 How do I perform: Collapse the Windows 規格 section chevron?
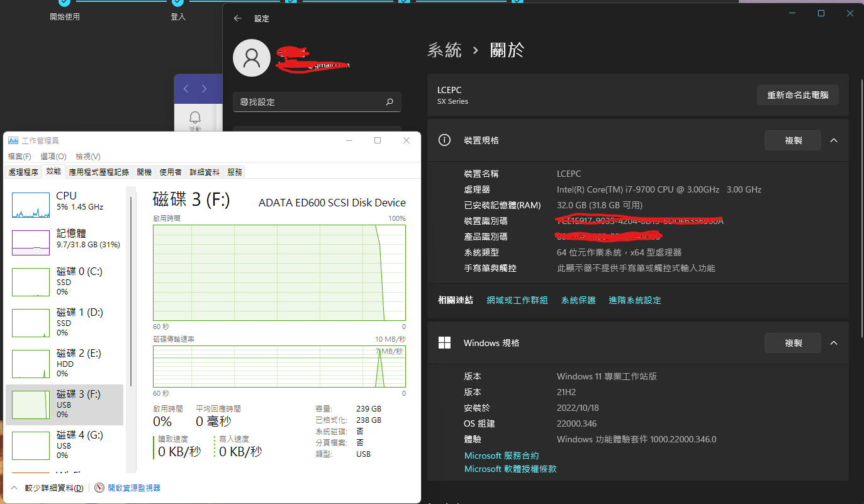point(834,343)
